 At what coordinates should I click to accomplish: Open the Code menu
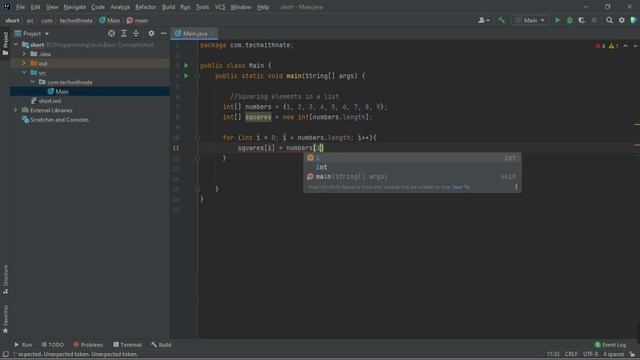point(98,7)
